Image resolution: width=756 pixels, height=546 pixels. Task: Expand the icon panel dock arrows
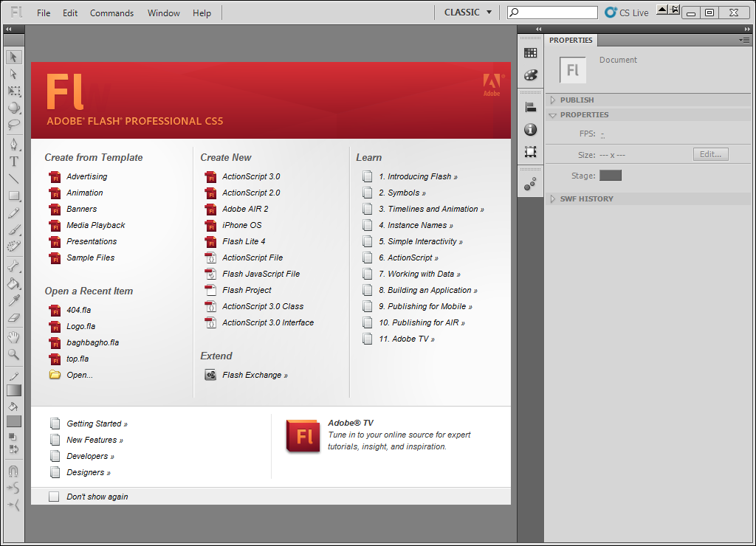(x=538, y=29)
